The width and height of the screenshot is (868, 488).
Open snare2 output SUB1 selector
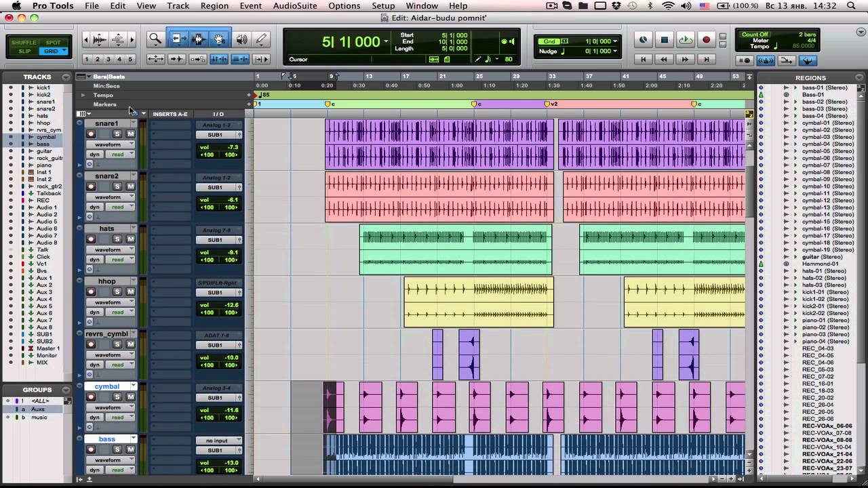pos(218,187)
